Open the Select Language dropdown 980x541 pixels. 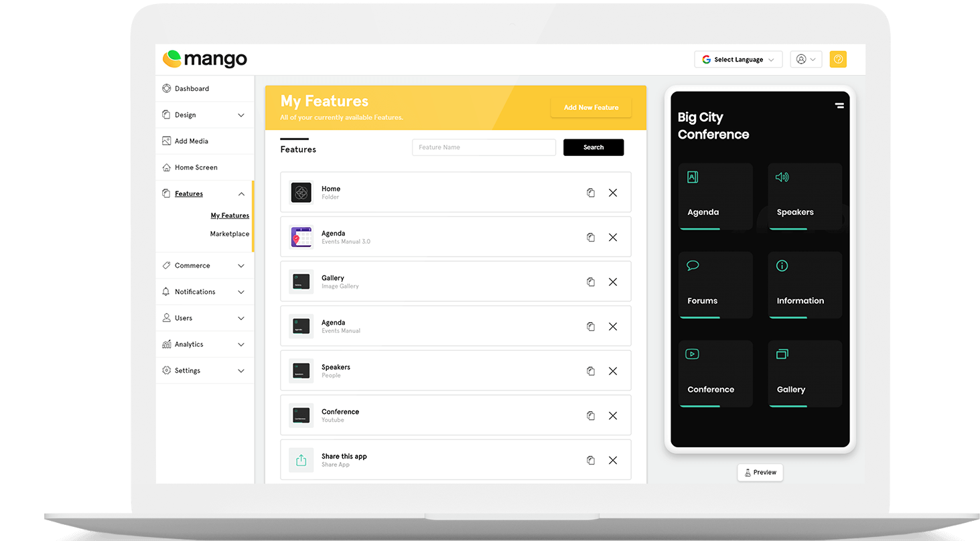click(738, 59)
